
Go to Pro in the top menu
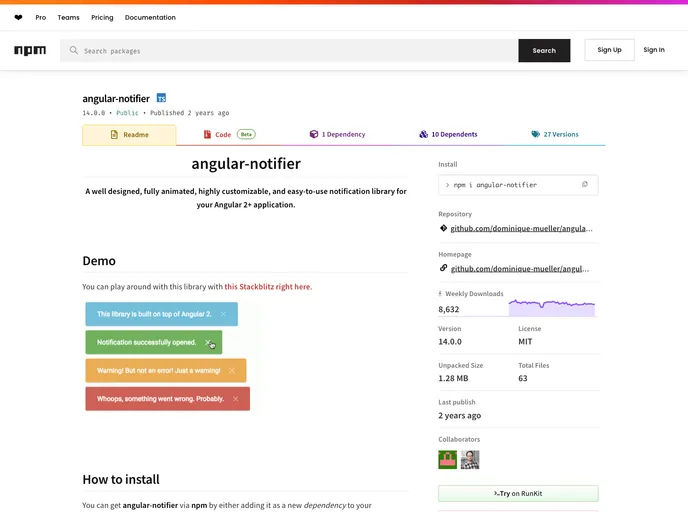(41, 18)
